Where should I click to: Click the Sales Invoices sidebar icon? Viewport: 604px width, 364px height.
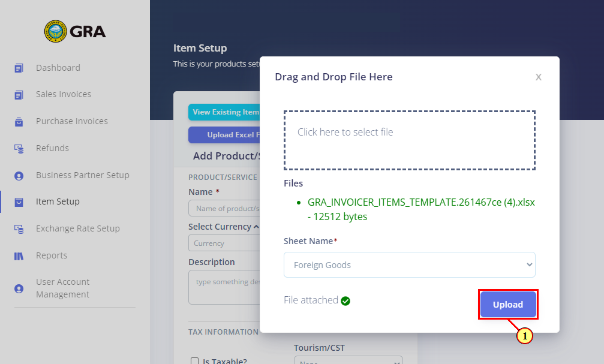[x=19, y=95]
